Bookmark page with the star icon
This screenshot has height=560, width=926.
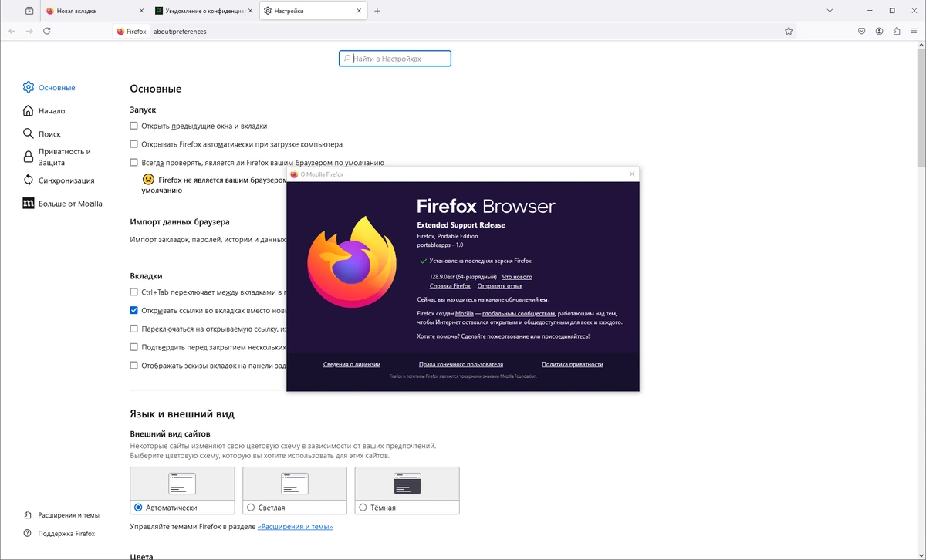(x=789, y=31)
